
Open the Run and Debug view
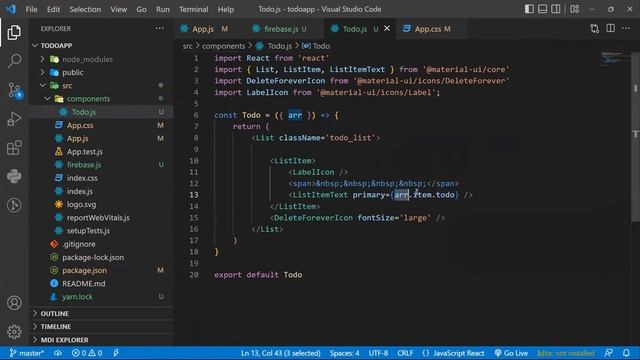[x=14, y=119]
